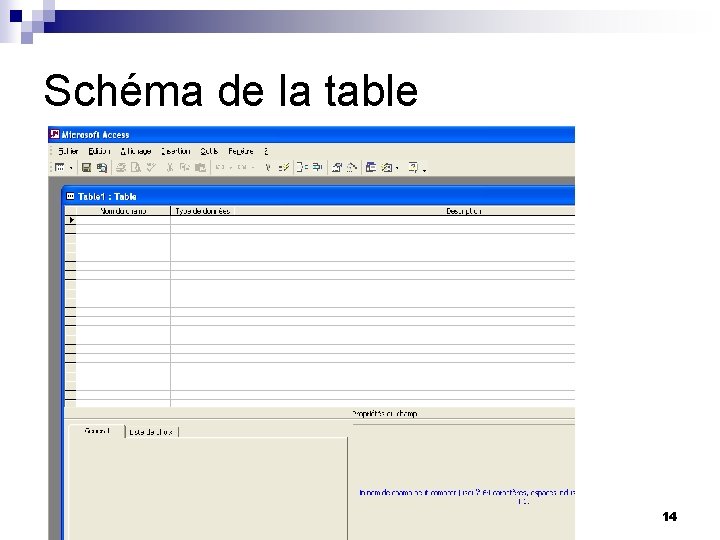Image resolution: width=720 pixels, height=540 pixels.
Task: Click the Print Preview toolbar icon
Action: [x=136, y=168]
